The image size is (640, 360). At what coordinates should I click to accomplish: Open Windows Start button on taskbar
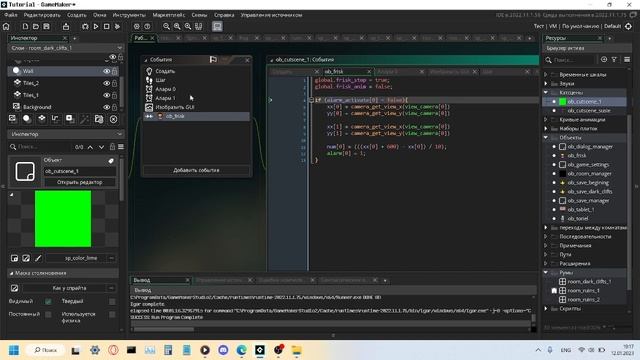tap(14, 350)
